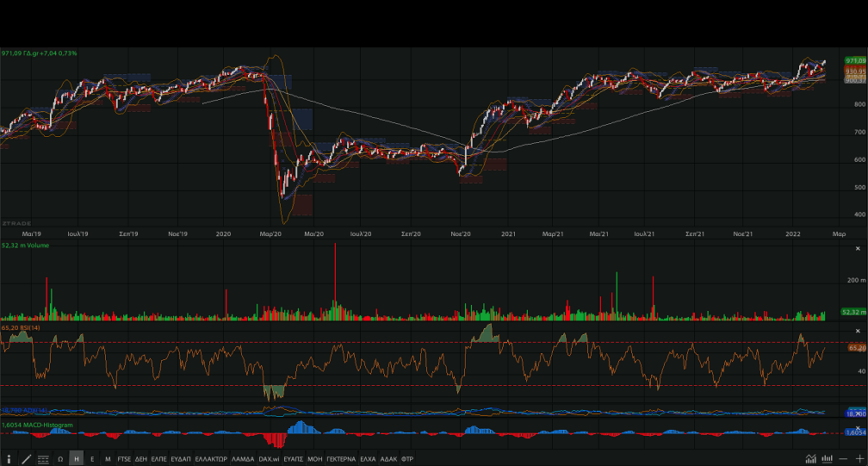Image resolution: width=868 pixels, height=466 pixels.
Task: Open the FTSE symbol tab
Action: [124, 459]
